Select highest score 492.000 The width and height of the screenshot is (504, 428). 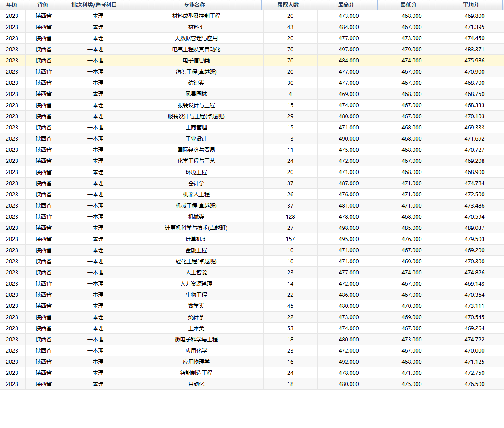(x=349, y=362)
